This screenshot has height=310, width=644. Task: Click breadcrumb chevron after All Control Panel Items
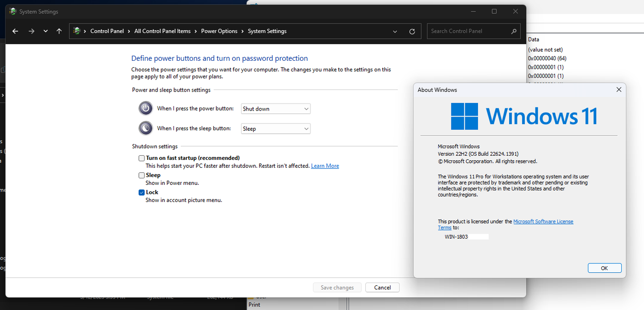click(x=196, y=31)
